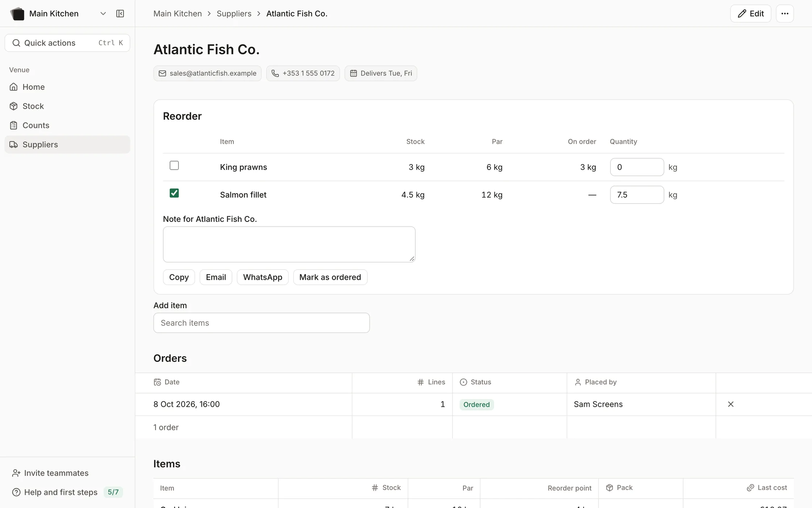Go to Home in sidebar

click(67, 87)
